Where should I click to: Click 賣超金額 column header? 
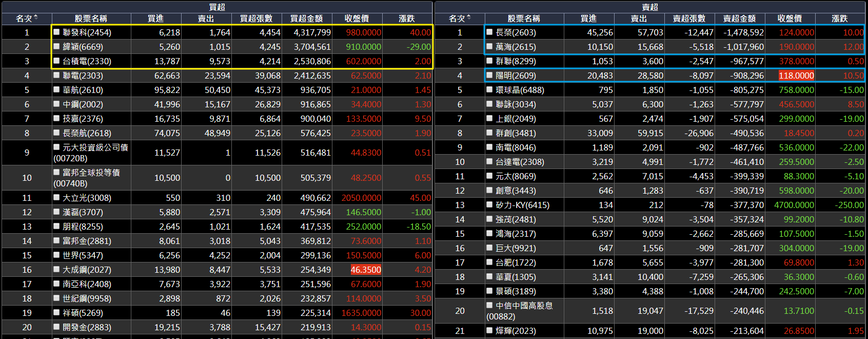739,18
